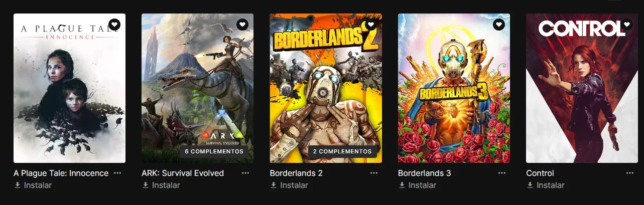Click download icon under Borderlands 2
The image size is (644, 205).
pos(274,185)
